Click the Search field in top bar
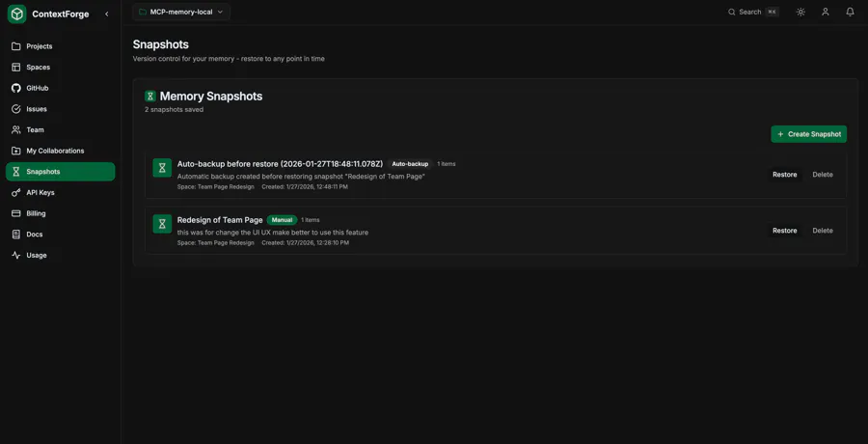Viewport: 868px width, 444px height. [x=753, y=12]
